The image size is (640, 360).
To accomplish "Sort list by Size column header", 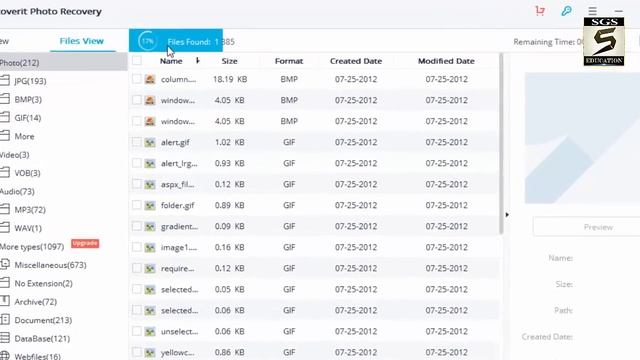I will pos(229,61).
